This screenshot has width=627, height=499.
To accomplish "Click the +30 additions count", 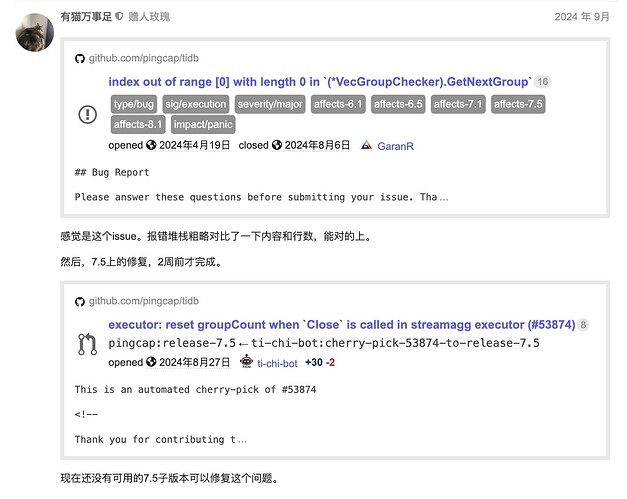I will (x=314, y=362).
